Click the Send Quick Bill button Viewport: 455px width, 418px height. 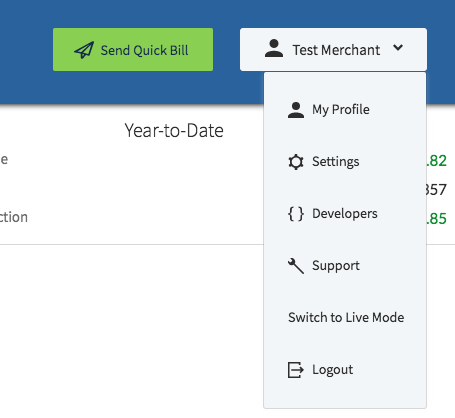coord(133,50)
